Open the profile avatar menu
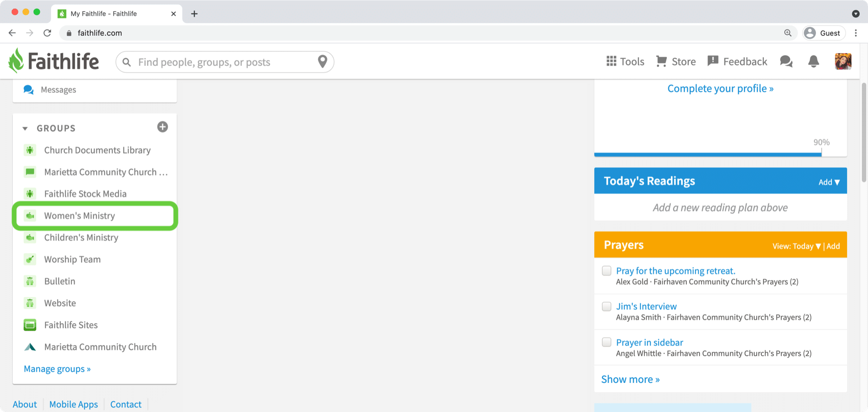Screen dimensions: 868x412 tap(843, 61)
